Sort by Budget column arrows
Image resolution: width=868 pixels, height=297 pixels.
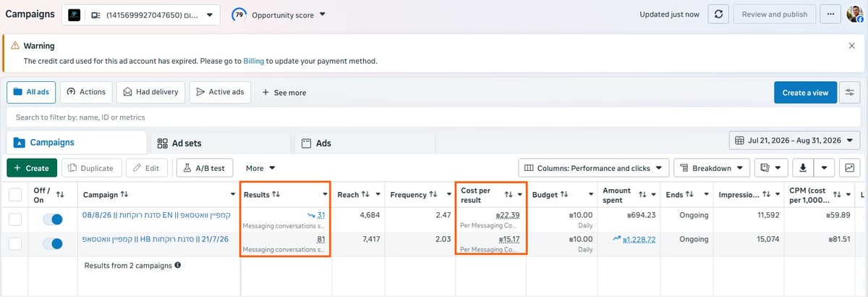pos(563,195)
